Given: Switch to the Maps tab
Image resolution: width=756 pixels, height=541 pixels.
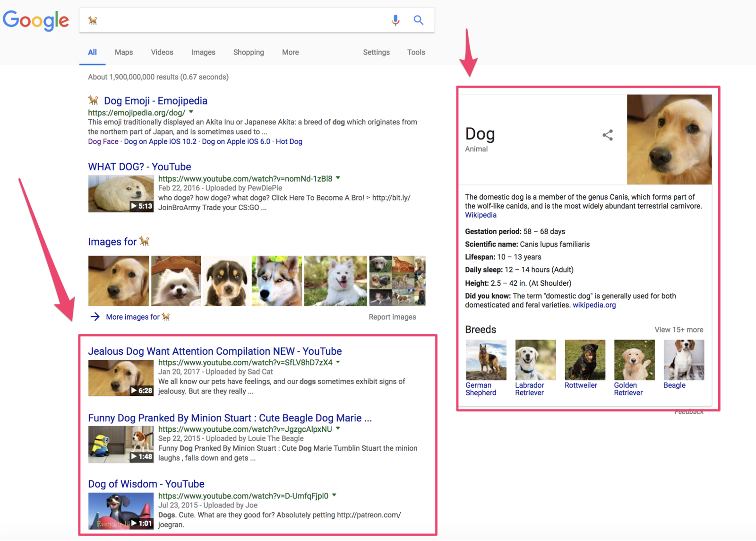Looking at the screenshot, I should pos(124,52).
